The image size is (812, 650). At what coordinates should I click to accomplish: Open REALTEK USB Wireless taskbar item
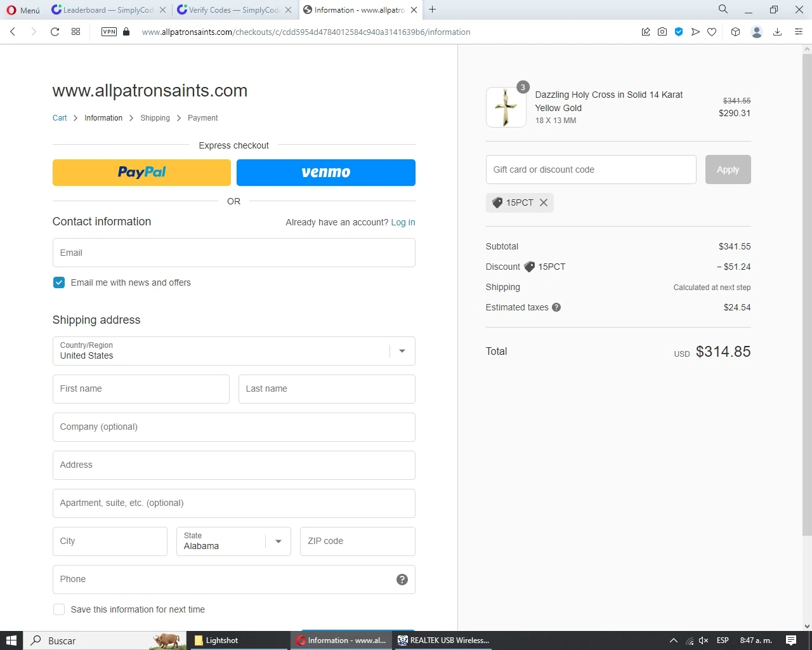click(x=443, y=640)
